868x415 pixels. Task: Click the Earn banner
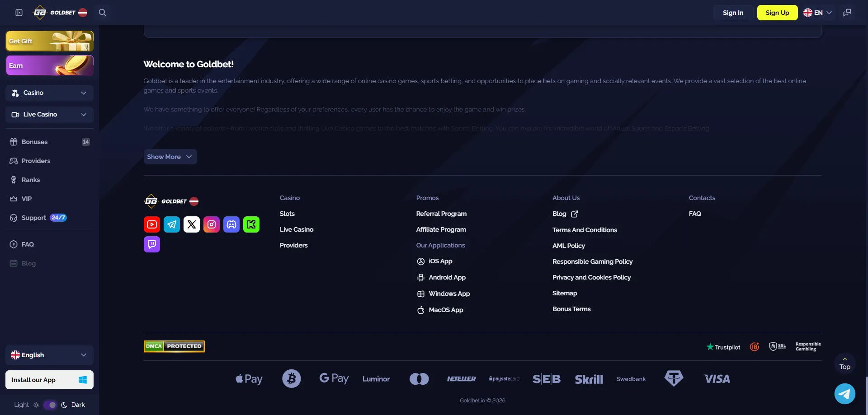click(49, 65)
